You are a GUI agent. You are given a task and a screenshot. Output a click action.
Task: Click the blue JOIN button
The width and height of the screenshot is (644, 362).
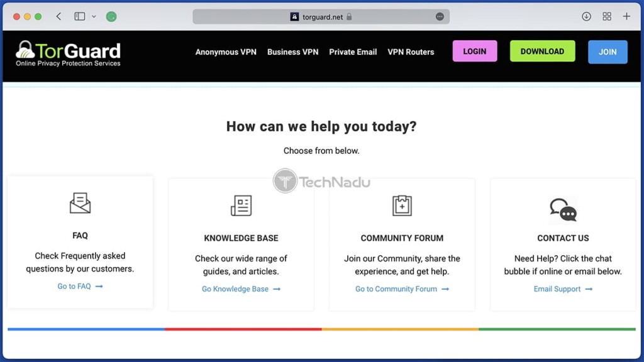coord(608,52)
